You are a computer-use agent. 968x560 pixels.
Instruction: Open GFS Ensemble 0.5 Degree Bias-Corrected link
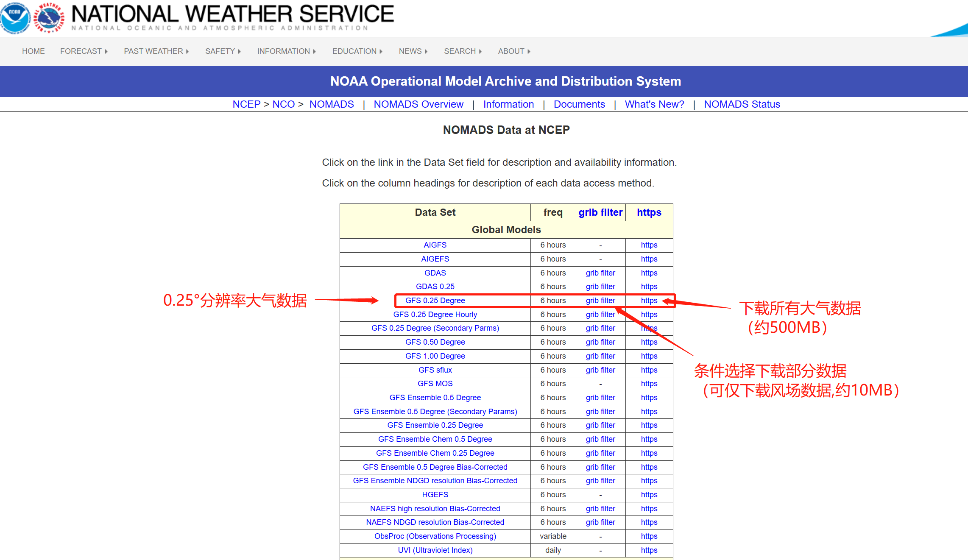[435, 467]
